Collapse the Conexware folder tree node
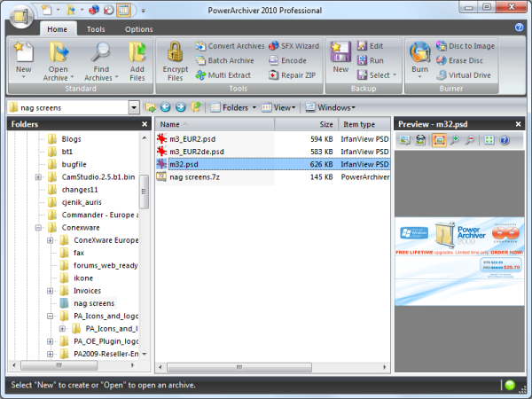 [x=38, y=228]
